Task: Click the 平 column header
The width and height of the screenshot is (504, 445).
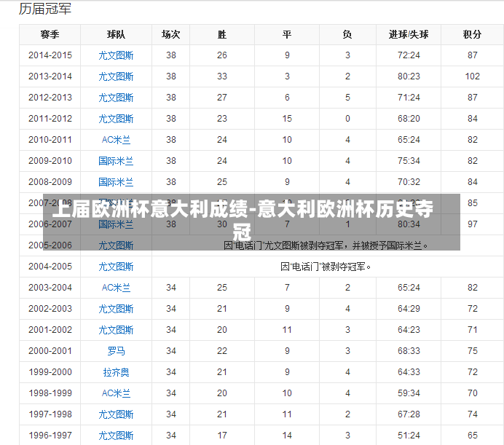Action: [287, 34]
